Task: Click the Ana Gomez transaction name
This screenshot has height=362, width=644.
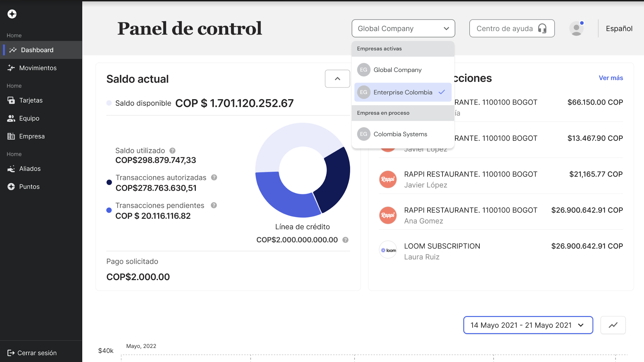Action: click(x=423, y=221)
